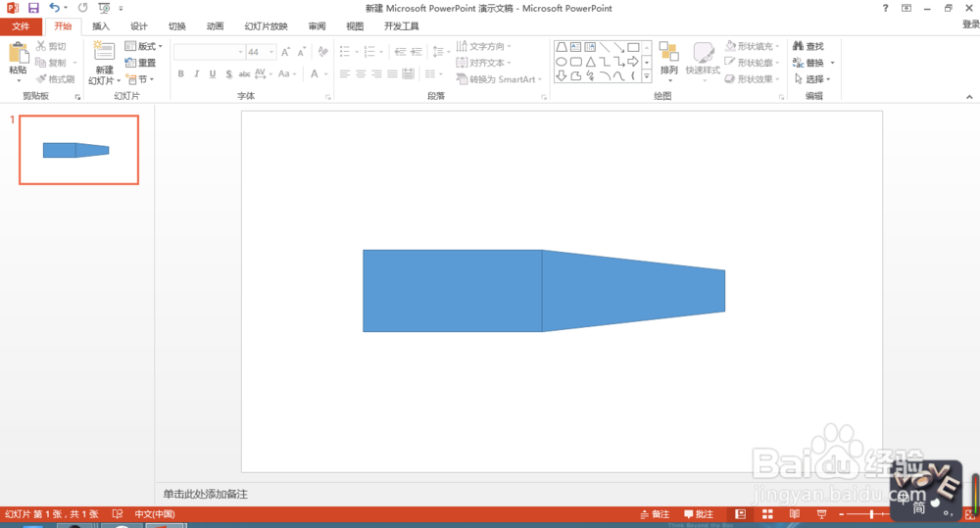Screen dimensions: 980x528
Task: Click the zoom slider handle
Action: [871, 514]
